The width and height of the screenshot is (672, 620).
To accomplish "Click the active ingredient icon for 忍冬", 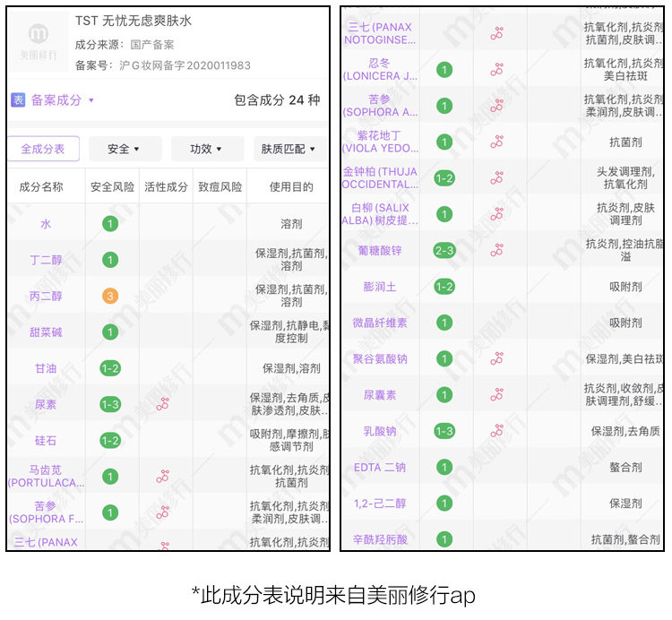I will tap(497, 69).
